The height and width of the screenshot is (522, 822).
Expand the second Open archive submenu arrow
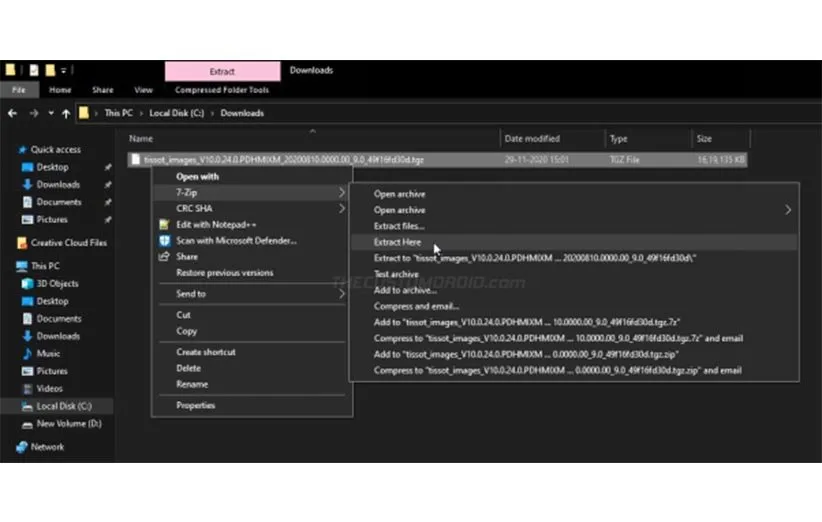(788, 210)
